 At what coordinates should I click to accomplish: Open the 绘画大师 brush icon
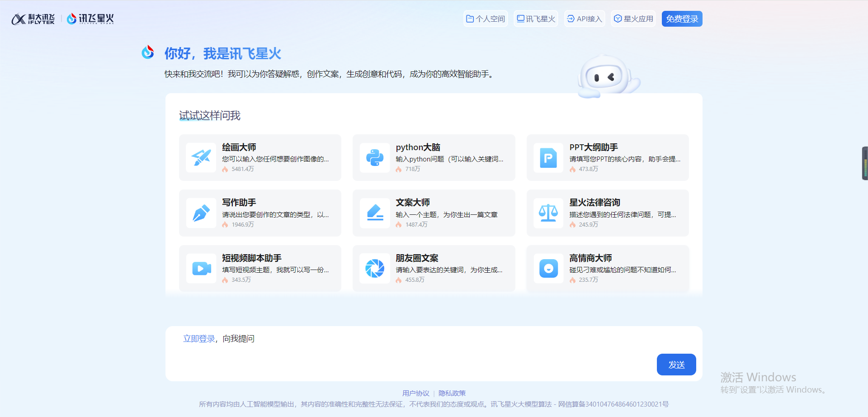[201, 157]
